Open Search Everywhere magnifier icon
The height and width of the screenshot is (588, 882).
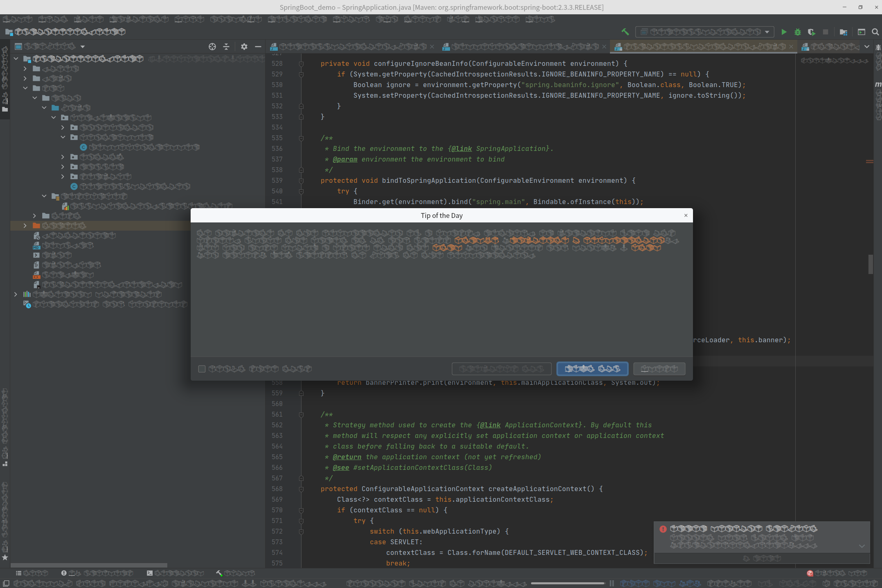875,32
